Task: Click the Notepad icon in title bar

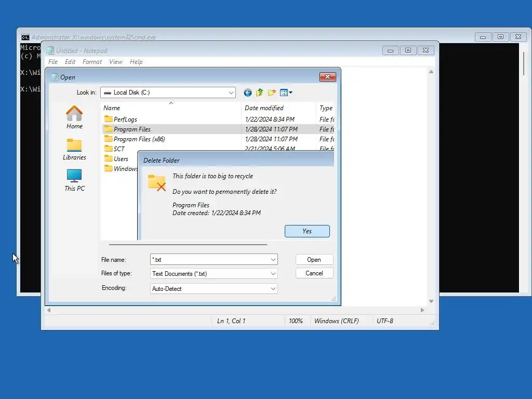Action: coord(50,50)
